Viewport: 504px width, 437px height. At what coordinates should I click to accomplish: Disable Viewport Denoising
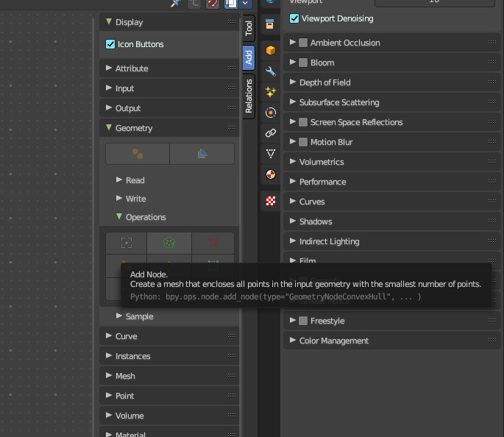click(x=294, y=18)
